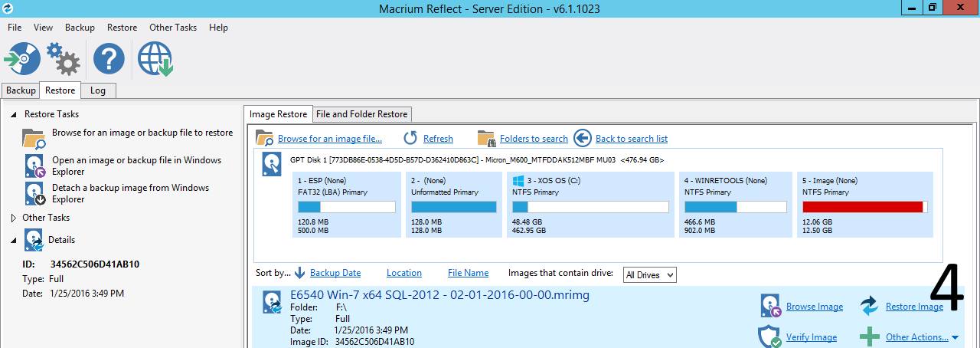This screenshot has height=348, width=980.
Task: Click the Details disk icon in sidebar
Action: click(x=34, y=240)
